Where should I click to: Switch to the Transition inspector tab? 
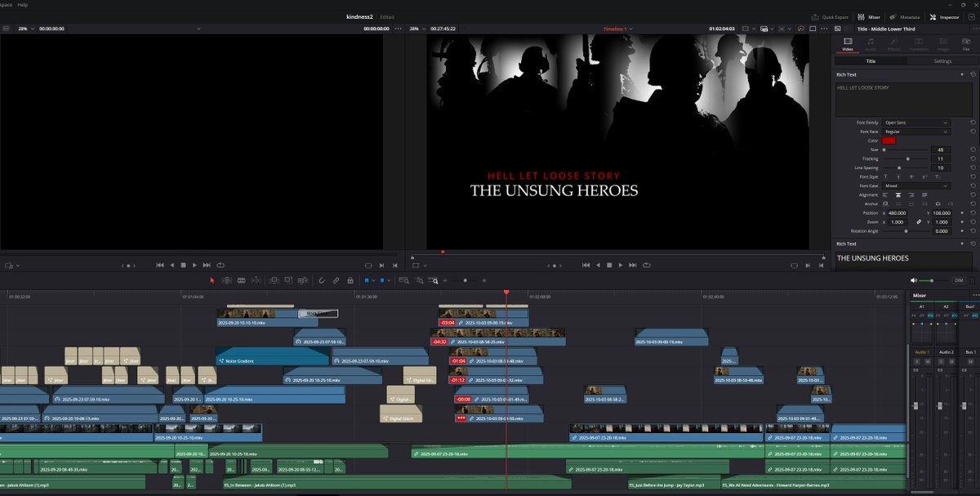pos(919,43)
